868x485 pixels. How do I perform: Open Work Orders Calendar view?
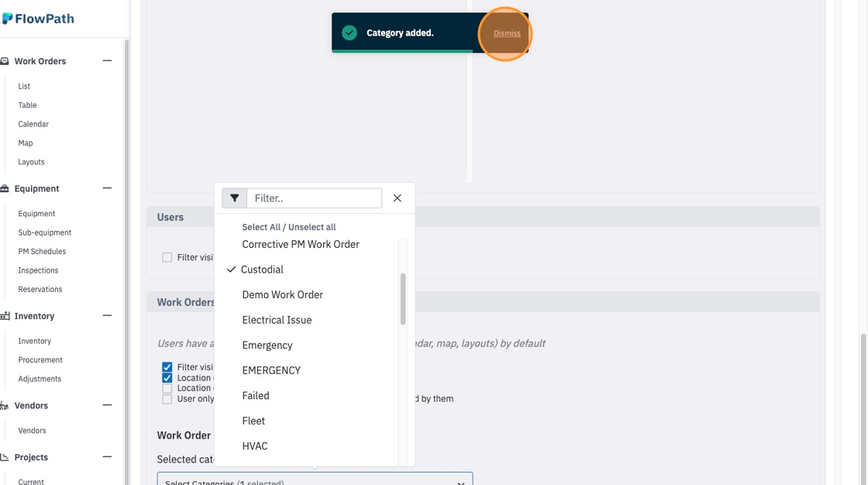point(33,124)
